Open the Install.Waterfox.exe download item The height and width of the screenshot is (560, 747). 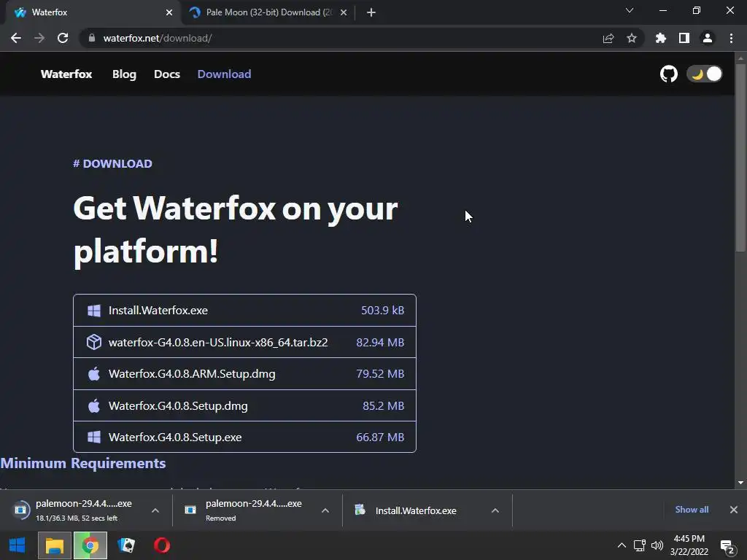[415, 510]
